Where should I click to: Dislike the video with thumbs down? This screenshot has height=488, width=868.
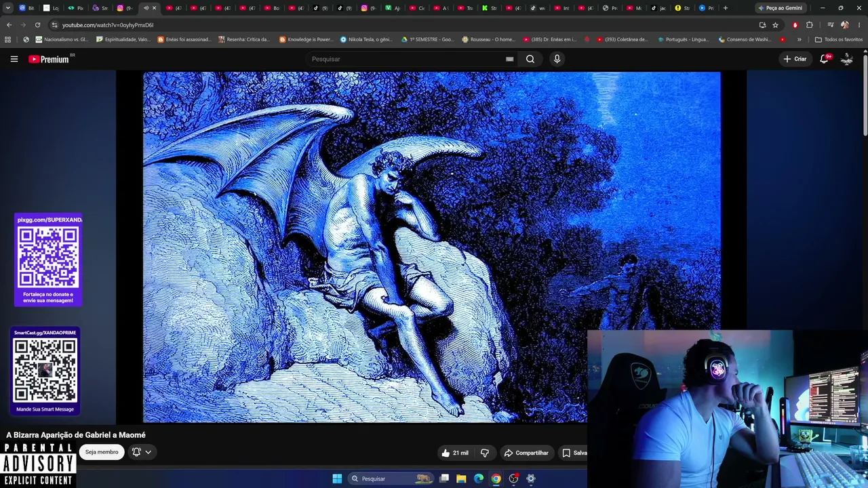485,453
